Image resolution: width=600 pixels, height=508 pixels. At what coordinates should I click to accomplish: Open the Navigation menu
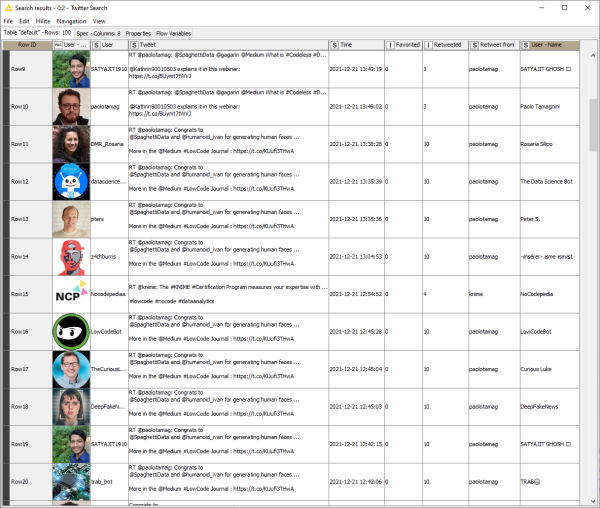pos(71,21)
